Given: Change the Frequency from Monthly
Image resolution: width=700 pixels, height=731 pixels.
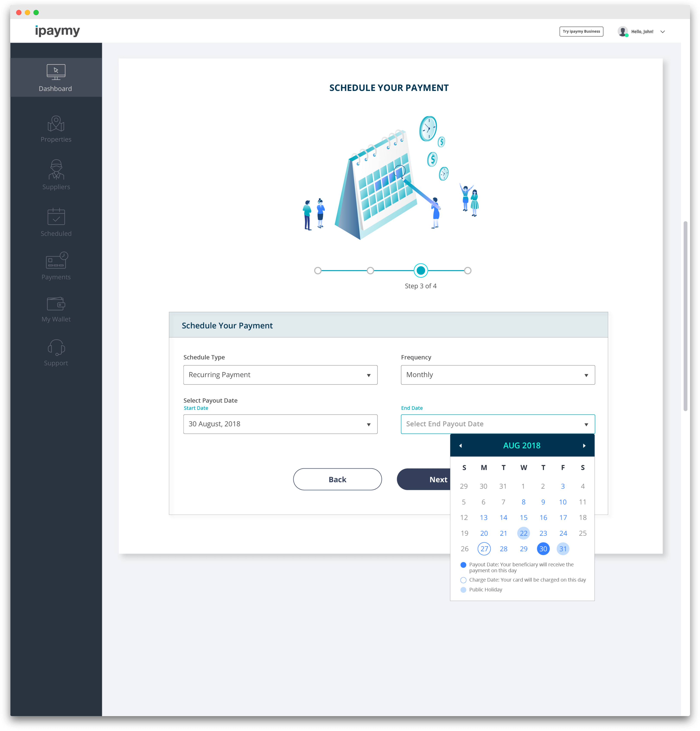Looking at the screenshot, I should point(498,375).
